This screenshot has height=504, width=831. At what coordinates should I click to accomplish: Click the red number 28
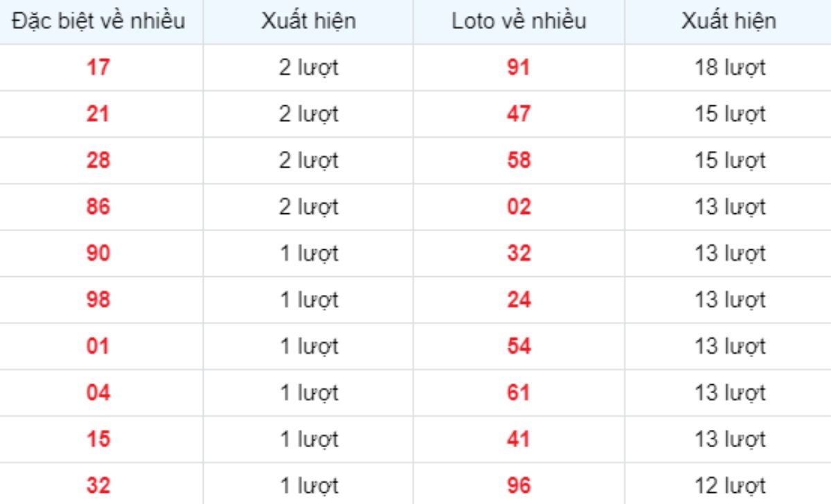tap(98, 161)
